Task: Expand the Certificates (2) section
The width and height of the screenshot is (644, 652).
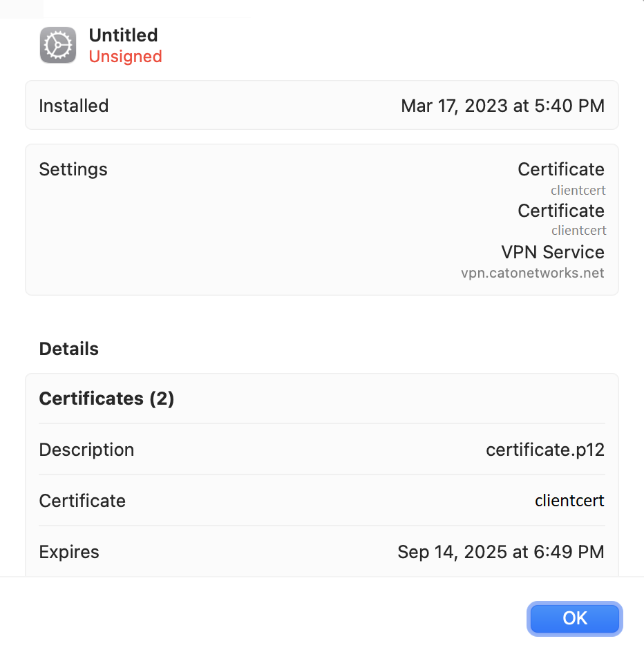Action: [x=106, y=399]
